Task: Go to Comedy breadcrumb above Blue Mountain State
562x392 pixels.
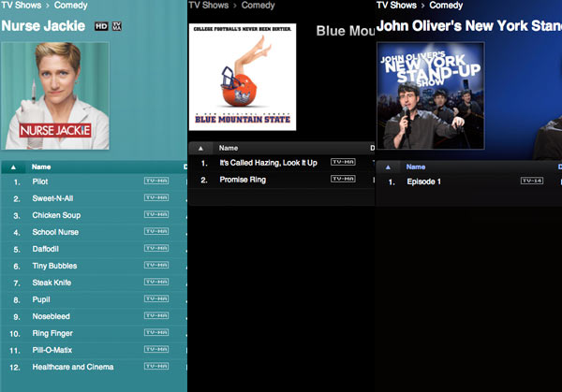Action: (259, 6)
